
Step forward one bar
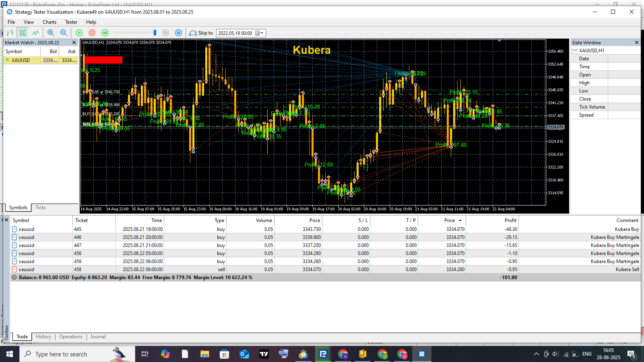[178, 33]
